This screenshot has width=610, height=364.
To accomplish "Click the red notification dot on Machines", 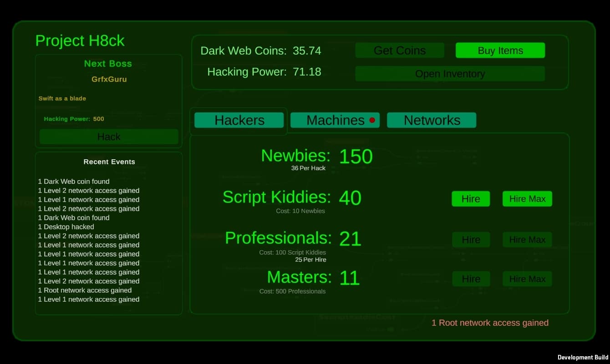I will 372,121.
